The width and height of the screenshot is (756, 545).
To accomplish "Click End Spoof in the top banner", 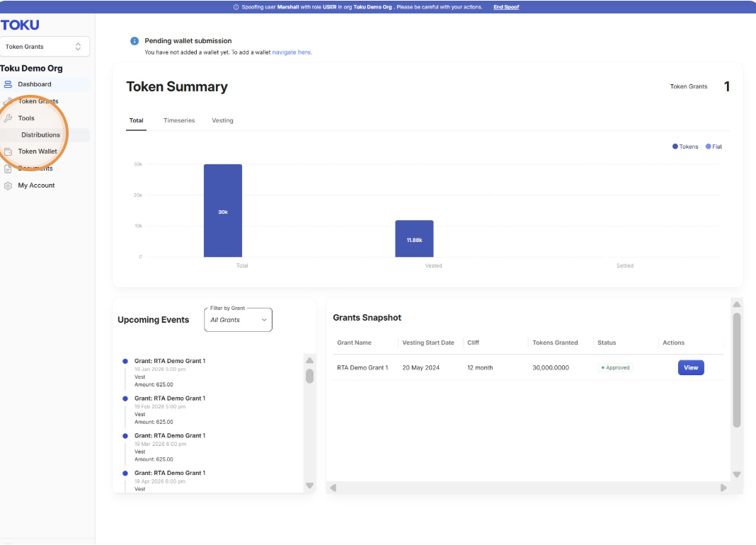I will click(505, 7).
